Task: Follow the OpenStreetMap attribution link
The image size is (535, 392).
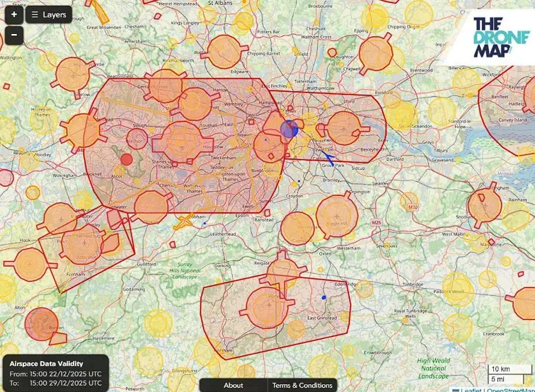Action: click(510, 389)
